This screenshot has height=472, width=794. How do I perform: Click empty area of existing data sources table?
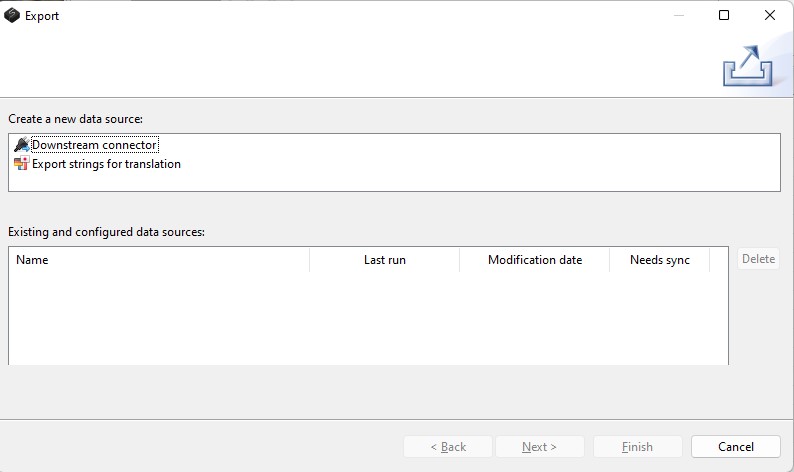point(368,318)
